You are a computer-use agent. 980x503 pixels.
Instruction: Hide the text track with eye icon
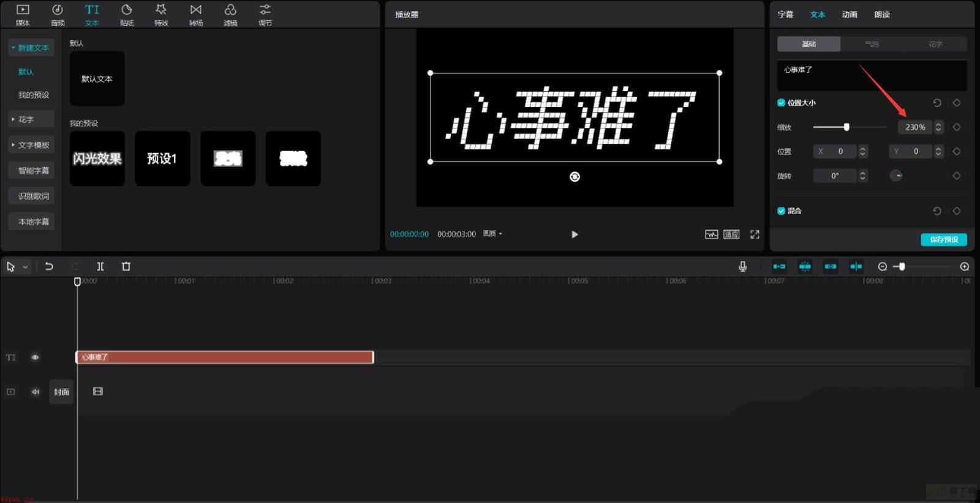pyautogui.click(x=35, y=357)
